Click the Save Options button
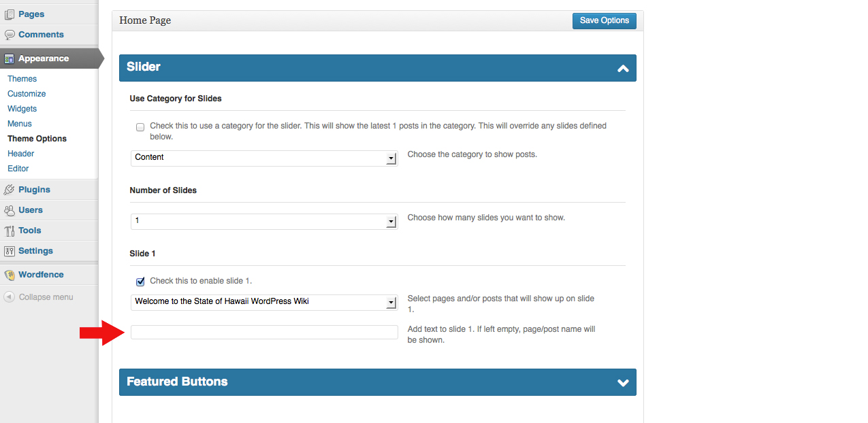 604,20
